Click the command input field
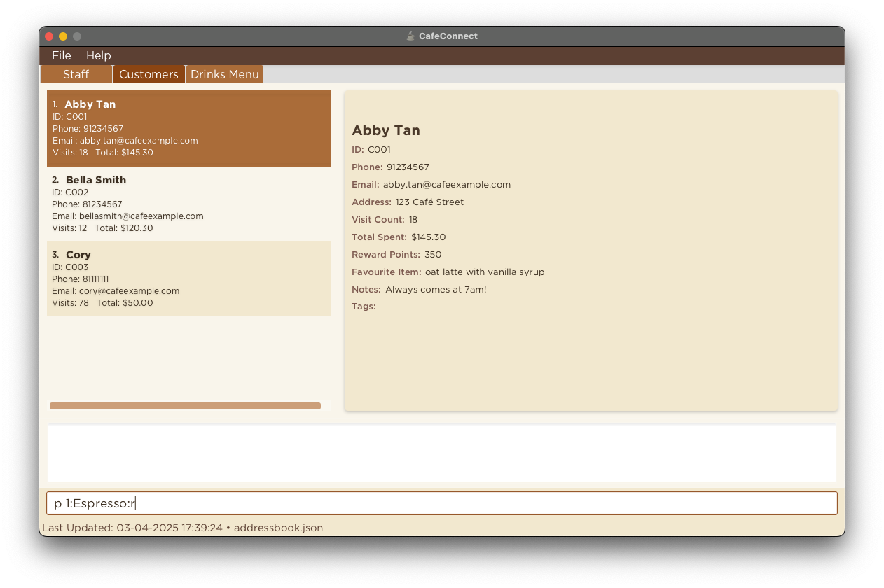 click(442, 503)
